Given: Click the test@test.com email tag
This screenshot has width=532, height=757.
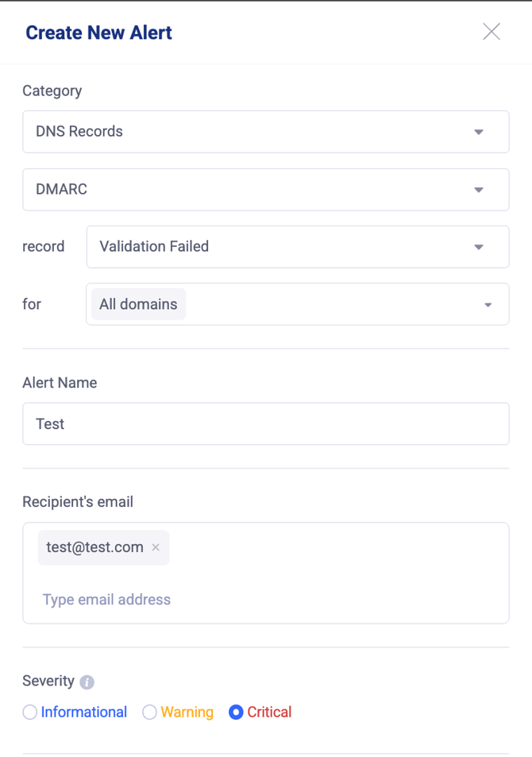Looking at the screenshot, I should (94, 547).
